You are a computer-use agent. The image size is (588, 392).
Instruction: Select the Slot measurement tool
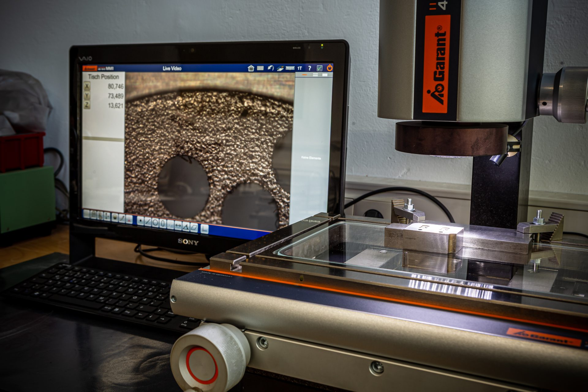[x=163, y=224]
